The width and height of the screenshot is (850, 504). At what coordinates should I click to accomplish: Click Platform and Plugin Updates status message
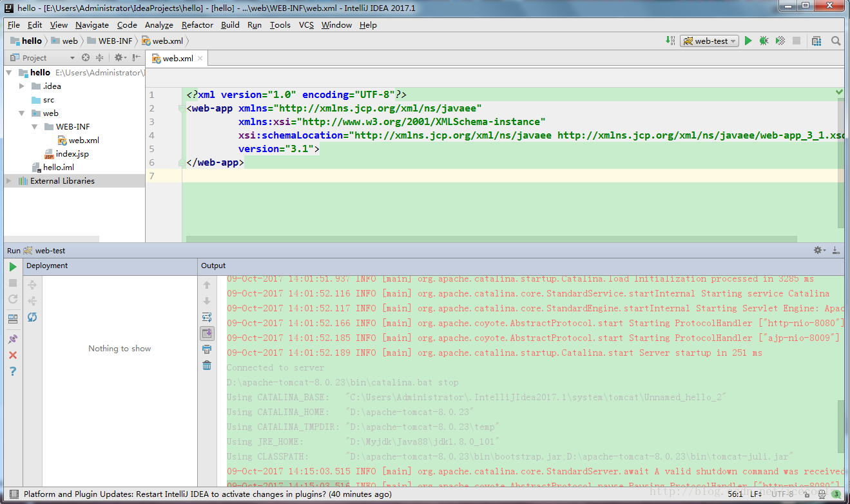pos(208,494)
